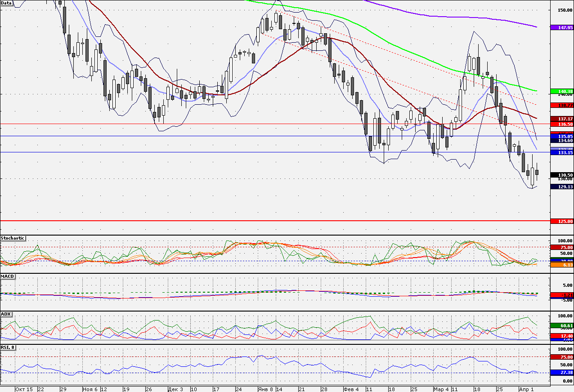Screen dimensions: 574x392
Task: Click the "Мар 4" date label
Action: coord(441,389)
